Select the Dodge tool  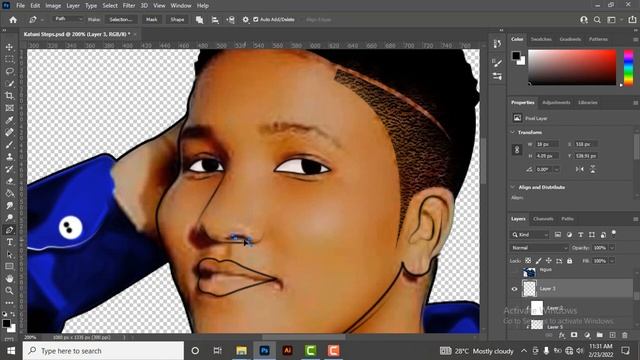coord(9,218)
